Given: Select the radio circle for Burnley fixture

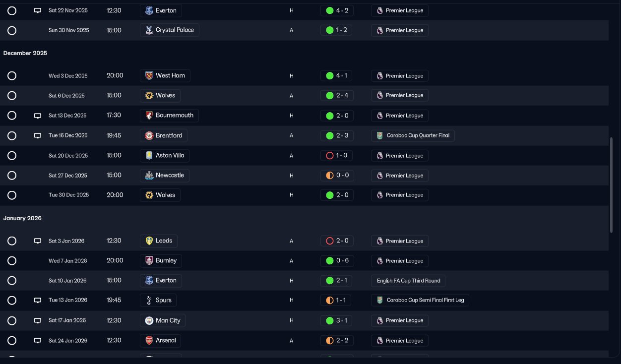Looking at the screenshot, I should click(12, 261).
